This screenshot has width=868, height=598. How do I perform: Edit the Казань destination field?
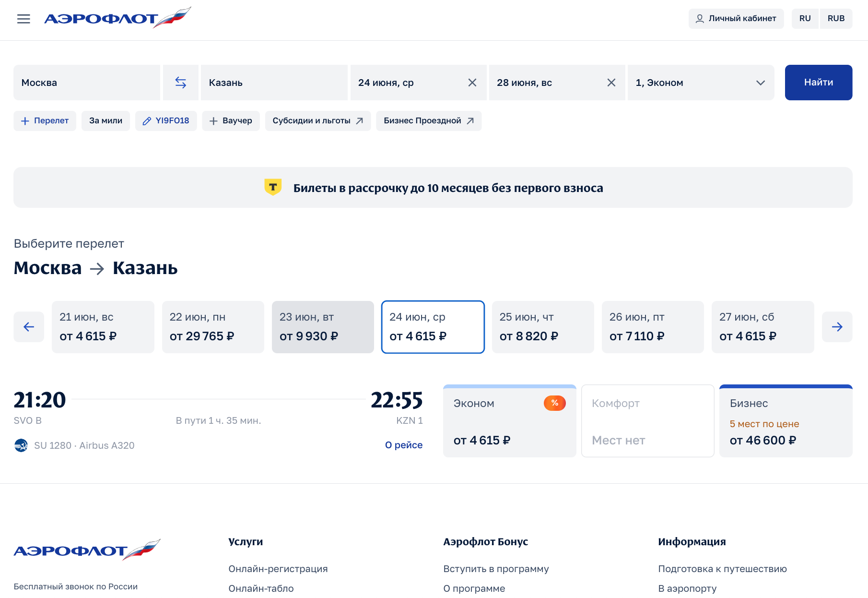274,83
